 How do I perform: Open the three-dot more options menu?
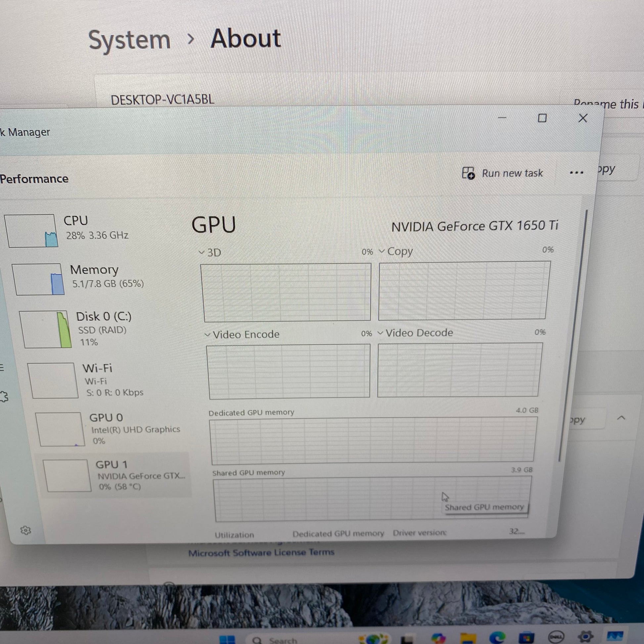click(576, 173)
